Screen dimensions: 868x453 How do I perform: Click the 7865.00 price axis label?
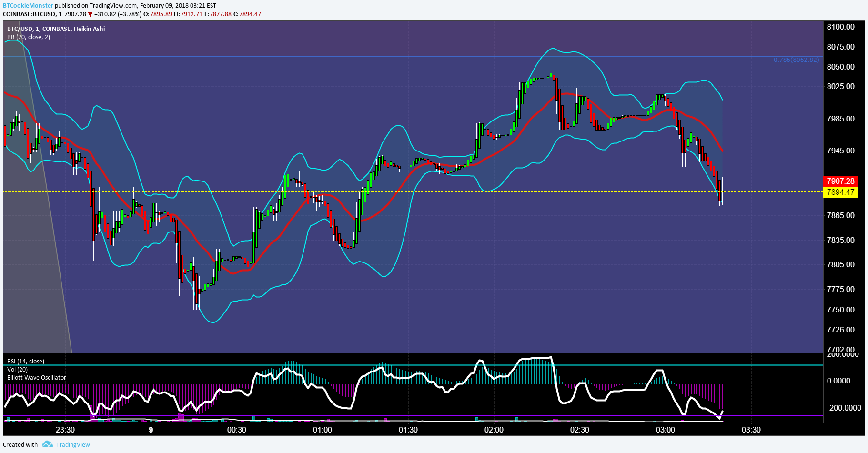(x=841, y=215)
